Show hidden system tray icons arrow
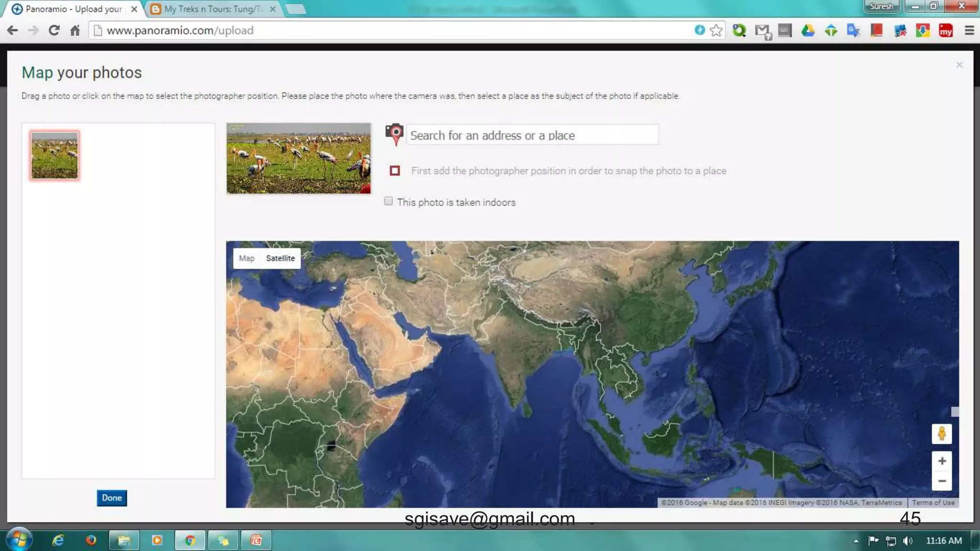Image resolution: width=980 pixels, height=551 pixels. [x=856, y=541]
